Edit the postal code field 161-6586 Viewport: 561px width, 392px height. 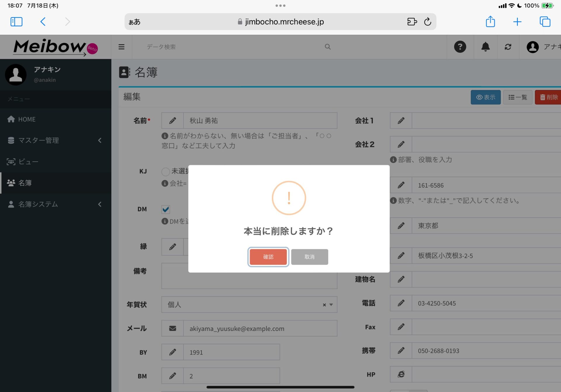pyautogui.click(x=486, y=185)
